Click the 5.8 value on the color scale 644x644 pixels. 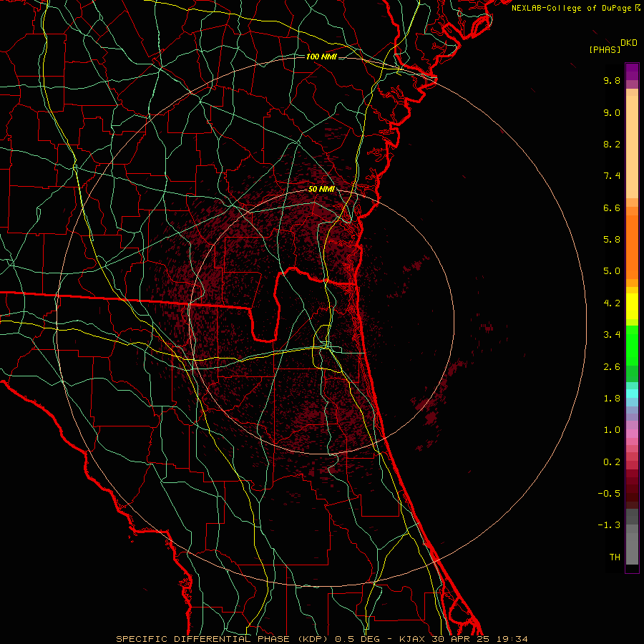tap(612, 240)
